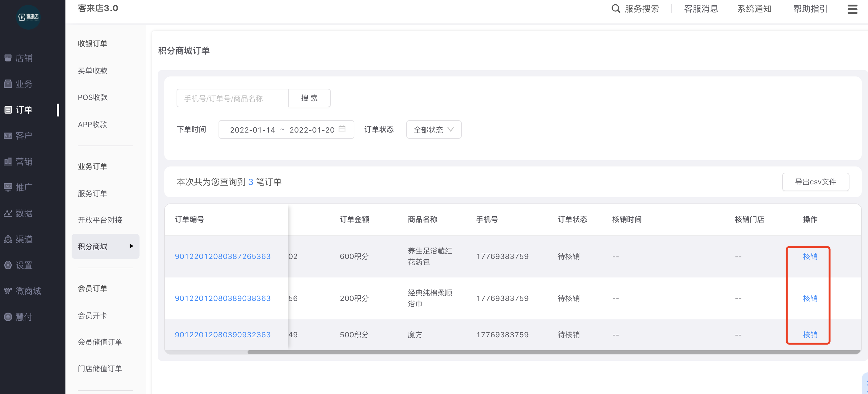
Task: Go to APP收款 submenu item
Action: (x=92, y=125)
